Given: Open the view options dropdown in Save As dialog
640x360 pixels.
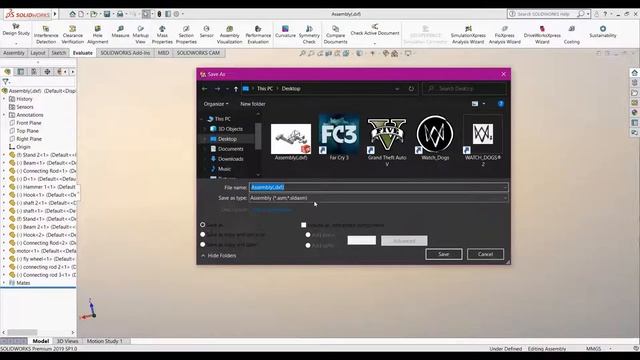Looking at the screenshot, I should pyautogui.click(x=484, y=104).
